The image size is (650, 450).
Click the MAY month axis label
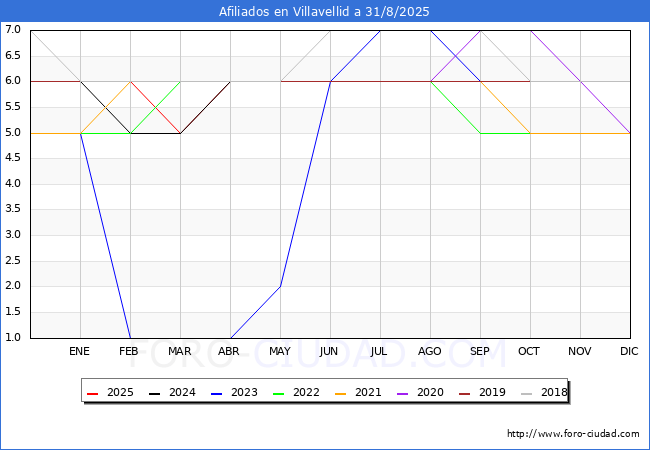point(280,352)
